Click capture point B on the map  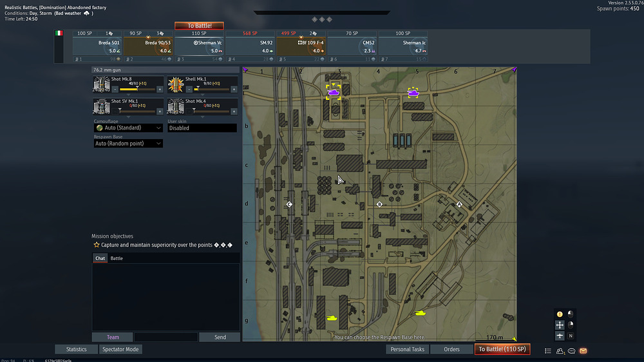coord(379,204)
